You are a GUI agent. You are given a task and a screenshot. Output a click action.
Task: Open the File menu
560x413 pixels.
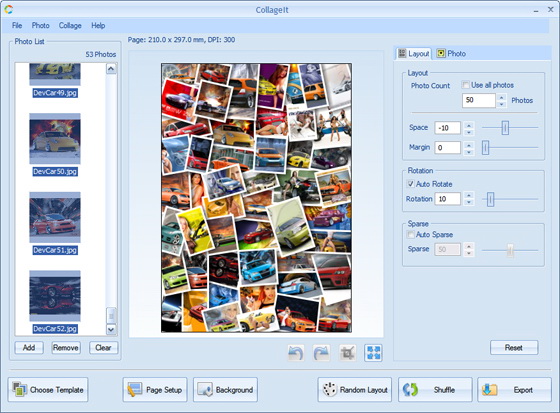coord(17,25)
